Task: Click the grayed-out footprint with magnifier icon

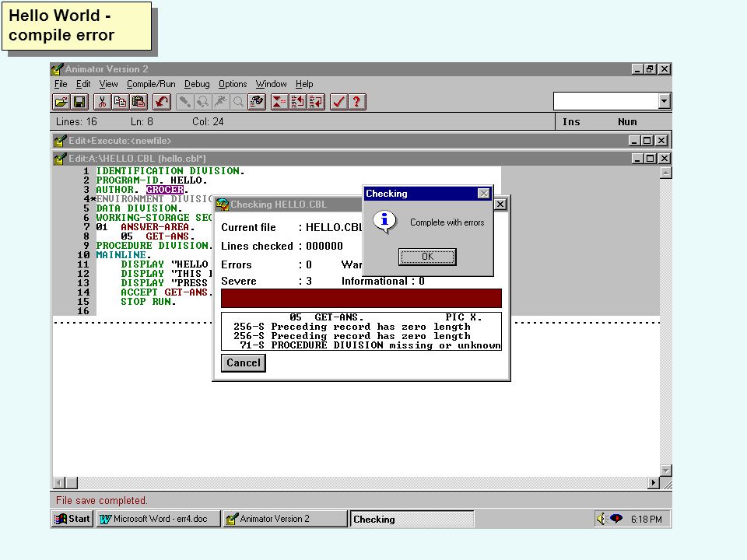Action: 203,102
